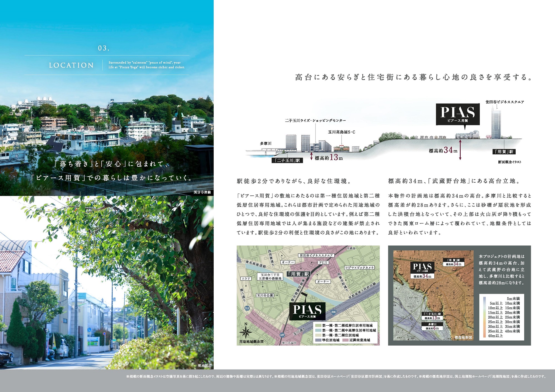
Task: Click the PIAS logo on the elevation map
Action: click(422, 268)
